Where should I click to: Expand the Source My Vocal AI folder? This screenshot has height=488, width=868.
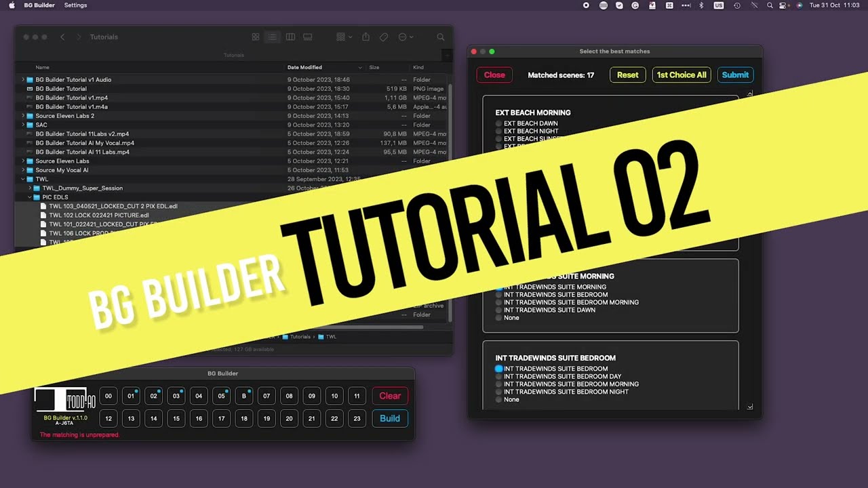(22, 170)
